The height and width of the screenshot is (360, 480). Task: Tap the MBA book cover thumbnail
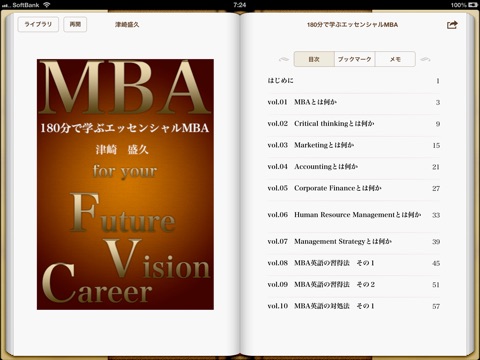click(x=125, y=184)
